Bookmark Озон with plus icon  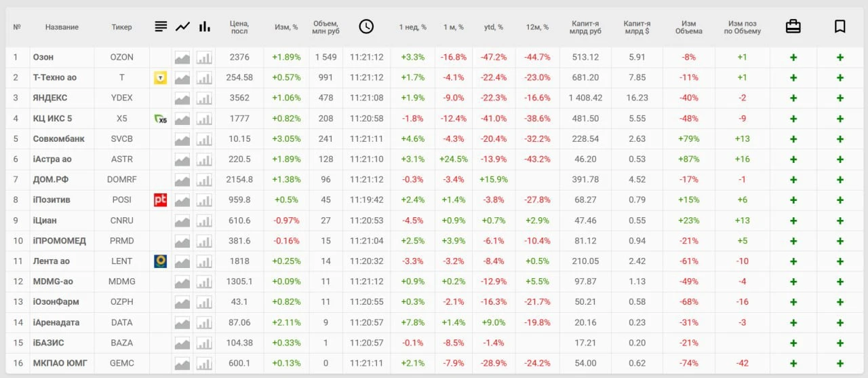840,58
